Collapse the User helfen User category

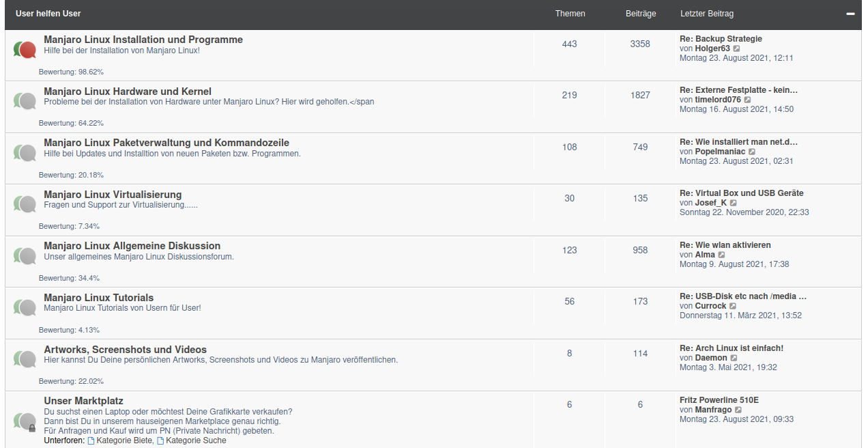coord(850,14)
